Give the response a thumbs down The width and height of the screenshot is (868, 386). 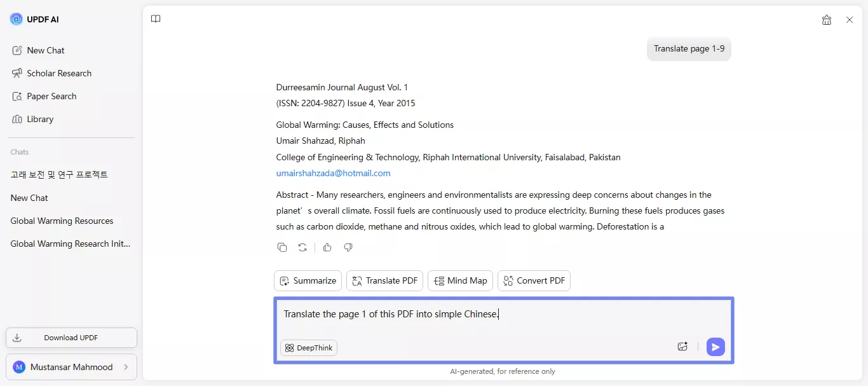[x=348, y=247]
